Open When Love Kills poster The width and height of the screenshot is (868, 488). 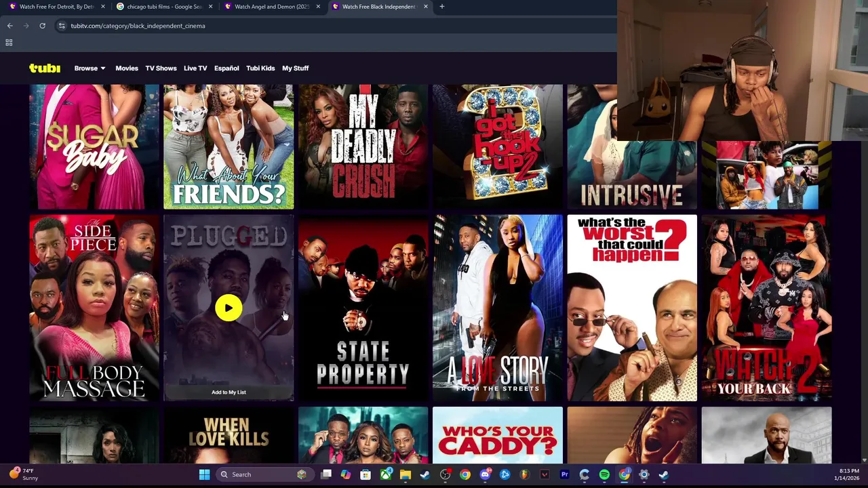229,435
